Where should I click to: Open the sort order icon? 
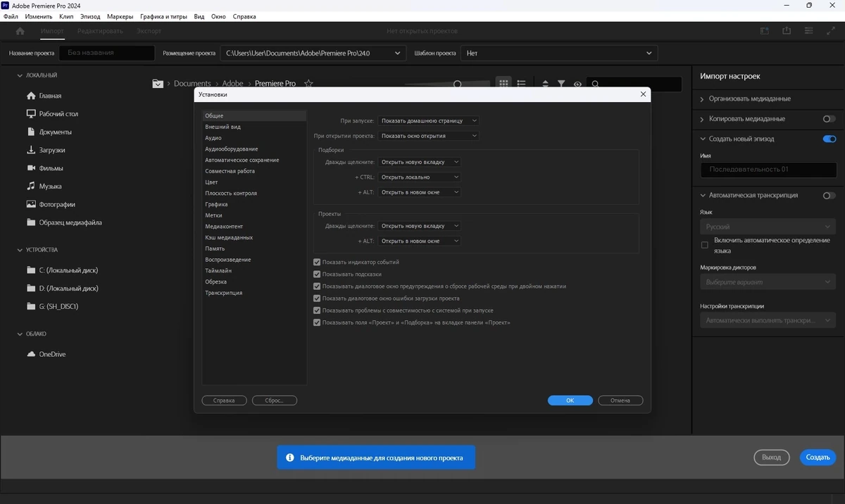(x=545, y=84)
